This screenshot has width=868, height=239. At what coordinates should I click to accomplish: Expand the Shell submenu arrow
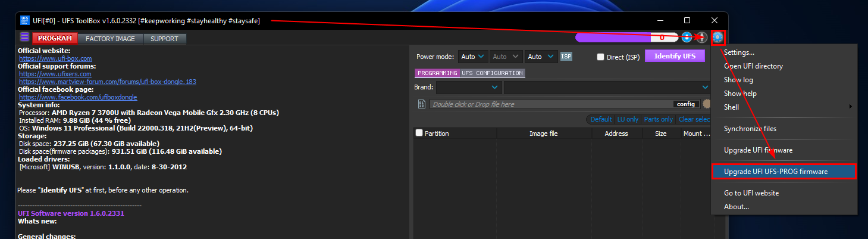tap(850, 107)
